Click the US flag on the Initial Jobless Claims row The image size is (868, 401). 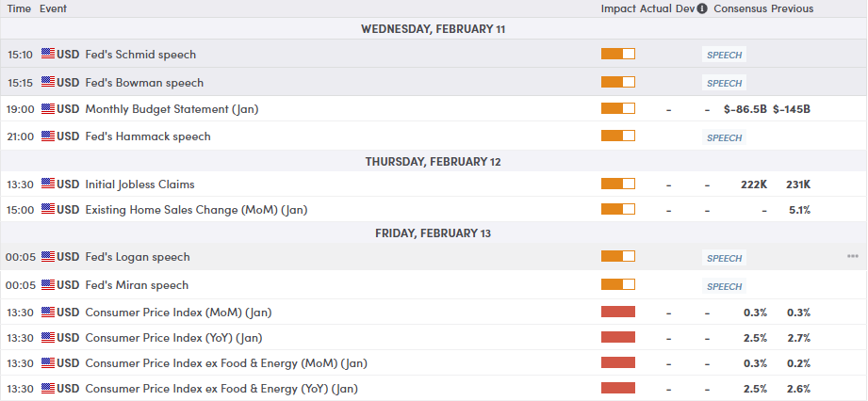pyautogui.click(x=48, y=184)
